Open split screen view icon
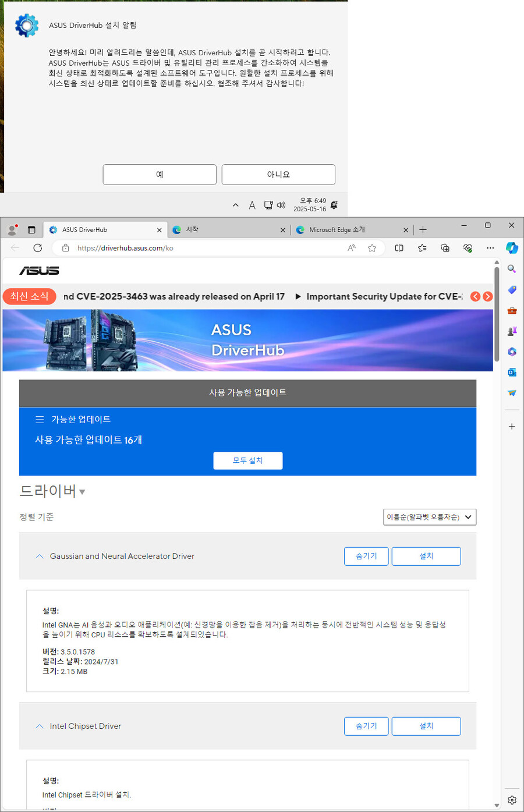Image resolution: width=524 pixels, height=812 pixels. click(399, 248)
